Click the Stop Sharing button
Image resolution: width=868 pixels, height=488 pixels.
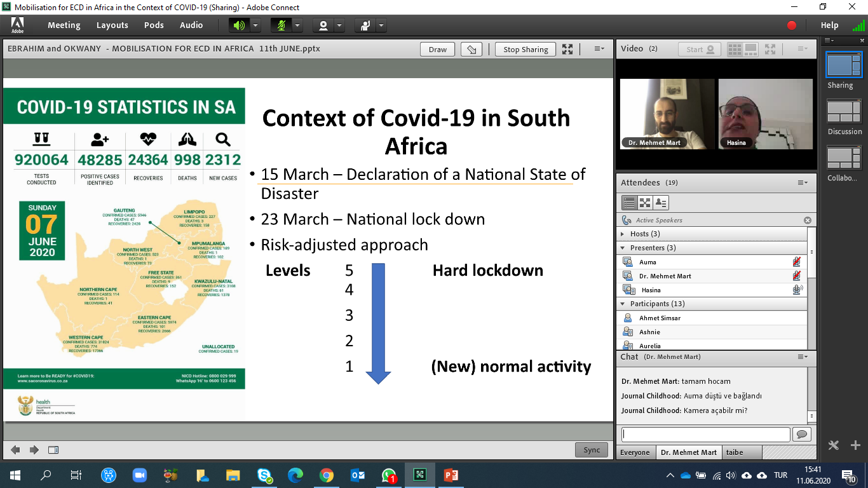525,50
